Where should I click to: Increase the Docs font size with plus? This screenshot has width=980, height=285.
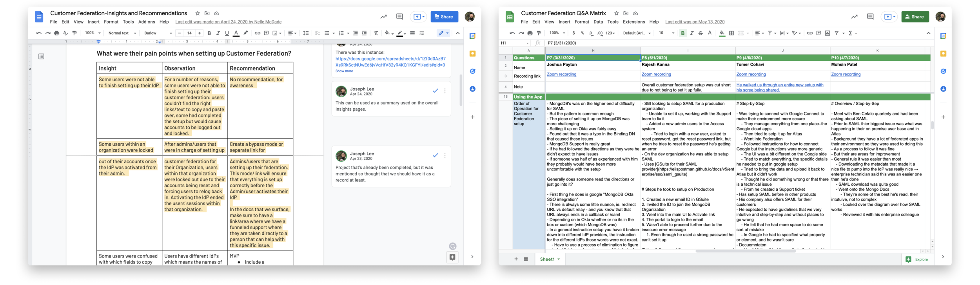(200, 33)
